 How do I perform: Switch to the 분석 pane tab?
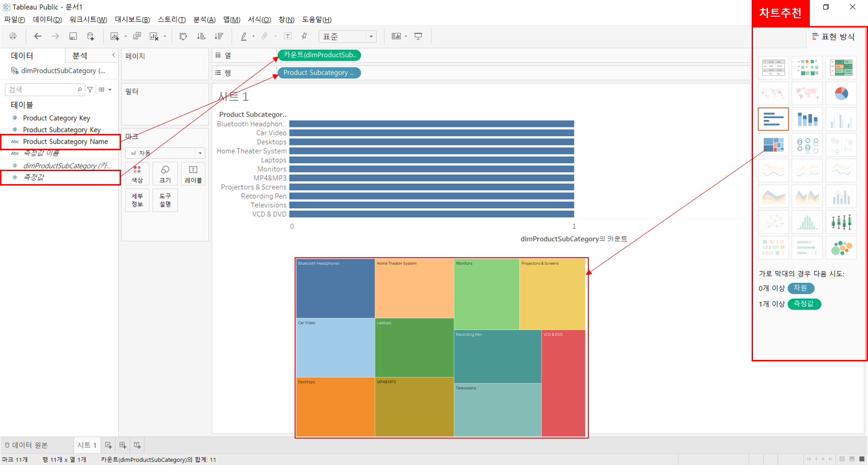pos(80,56)
